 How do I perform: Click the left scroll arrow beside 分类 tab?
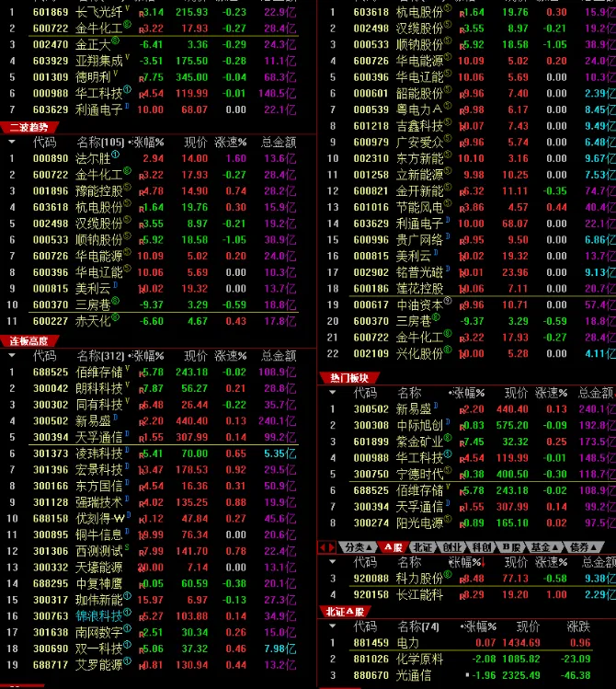point(323,547)
